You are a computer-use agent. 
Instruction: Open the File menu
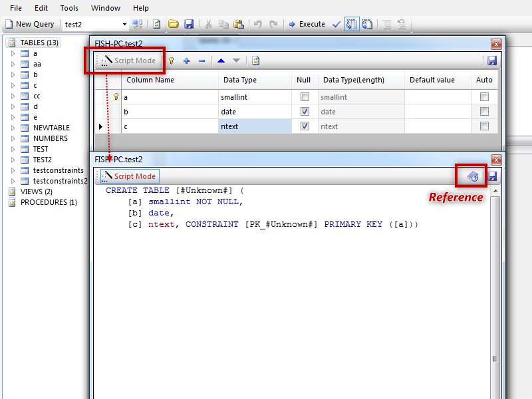click(x=16, y=8)
